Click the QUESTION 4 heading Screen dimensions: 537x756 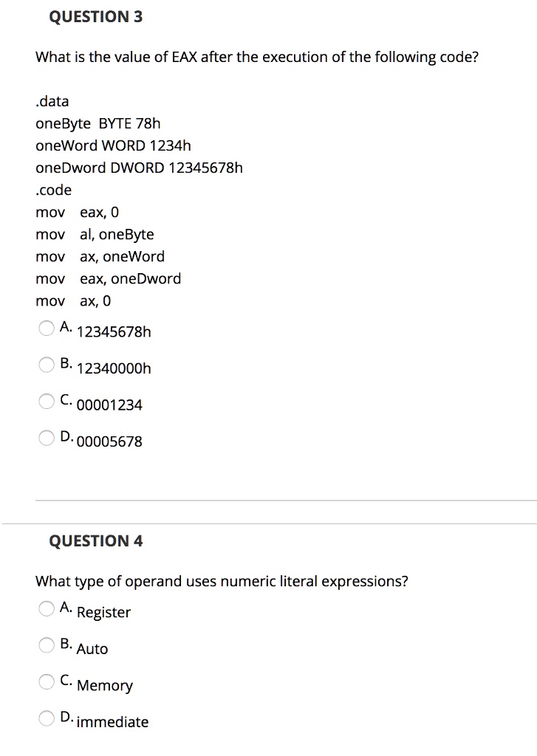click(96, 541)
